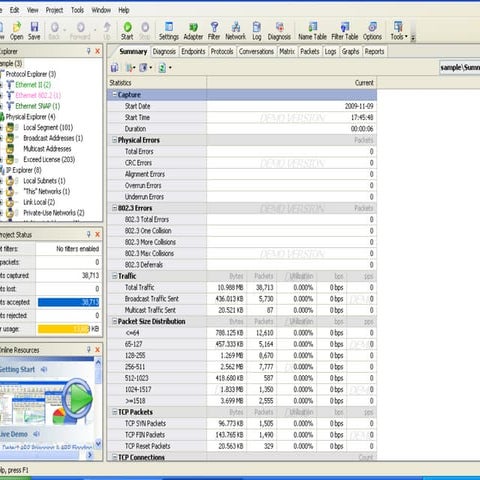Image resolution: width=480 pixels, height=480 pixels.
Task: Open the Help menu
Action: [x=124, y=10]
